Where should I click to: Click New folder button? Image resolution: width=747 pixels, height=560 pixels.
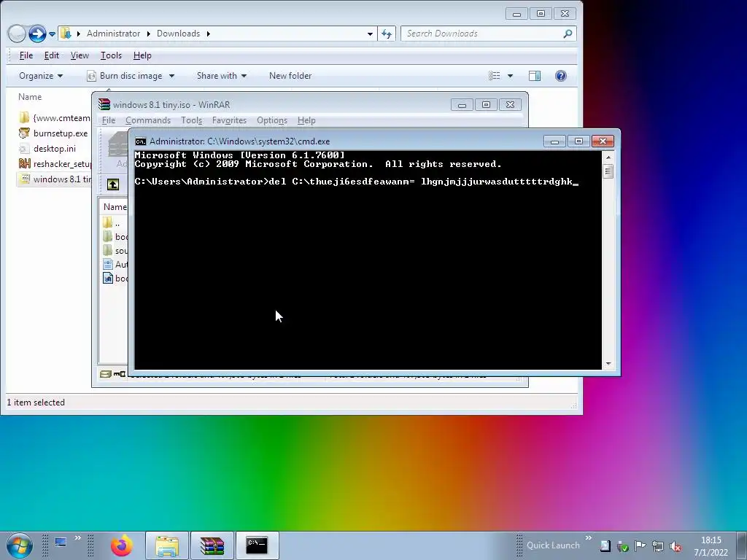click(290, 76)
